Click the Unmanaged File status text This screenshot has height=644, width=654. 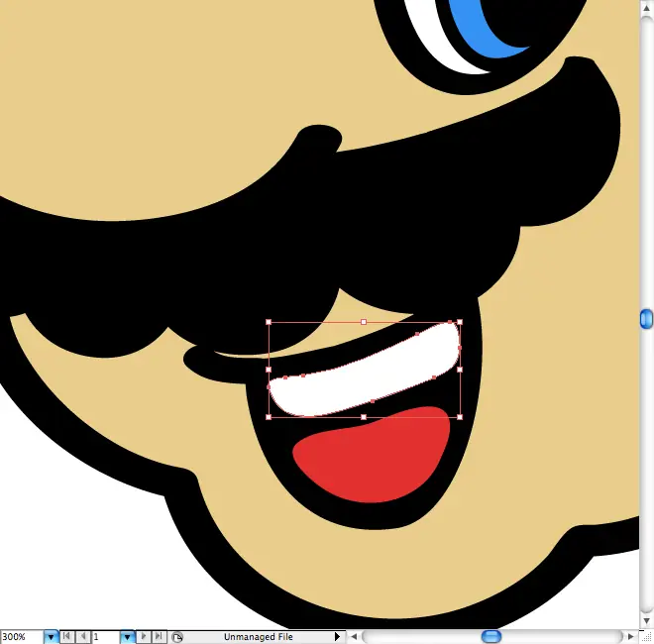tap(259, 637)
